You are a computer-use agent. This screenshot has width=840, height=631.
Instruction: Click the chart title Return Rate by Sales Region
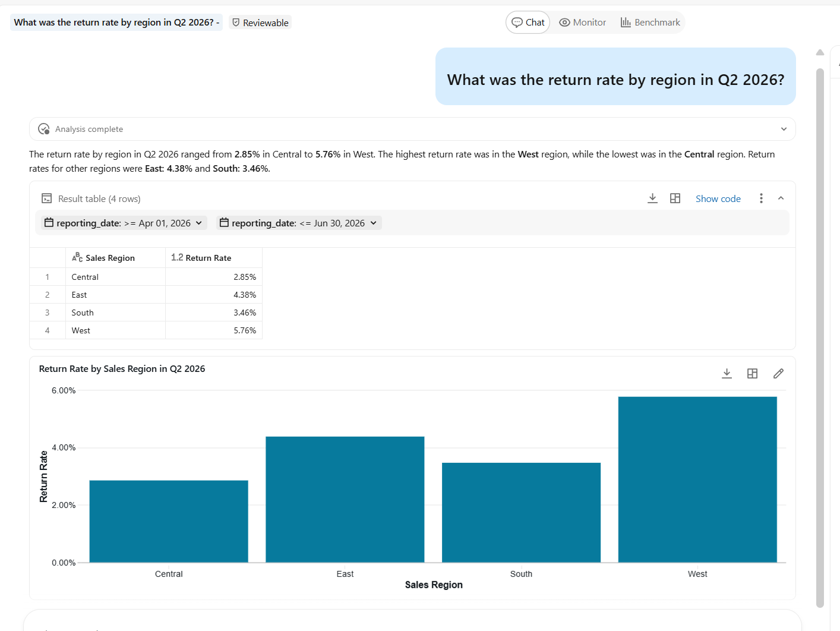122,369
